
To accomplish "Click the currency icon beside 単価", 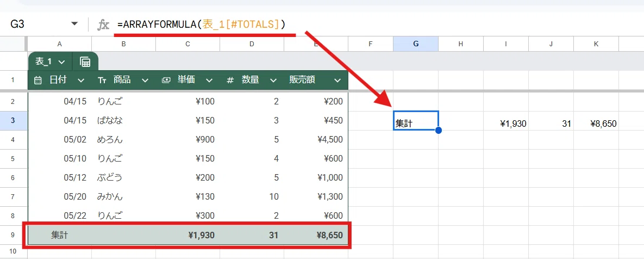I will pos(166,81).
